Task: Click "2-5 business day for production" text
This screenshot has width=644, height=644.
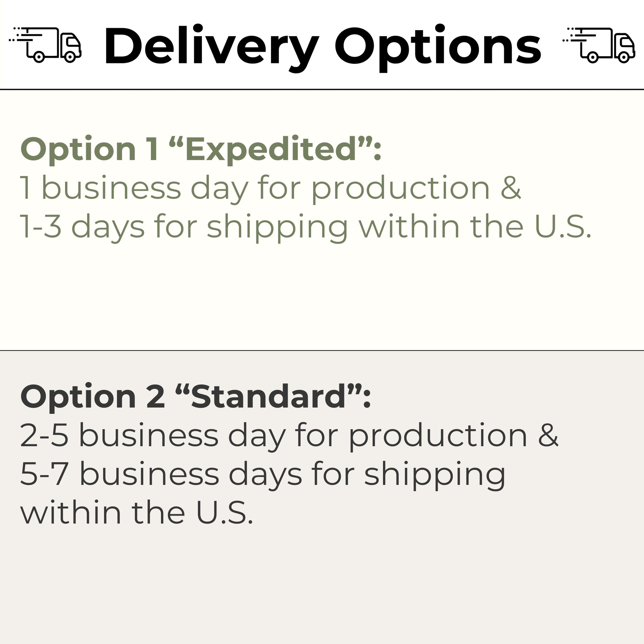Action: [x=273, y=435]
